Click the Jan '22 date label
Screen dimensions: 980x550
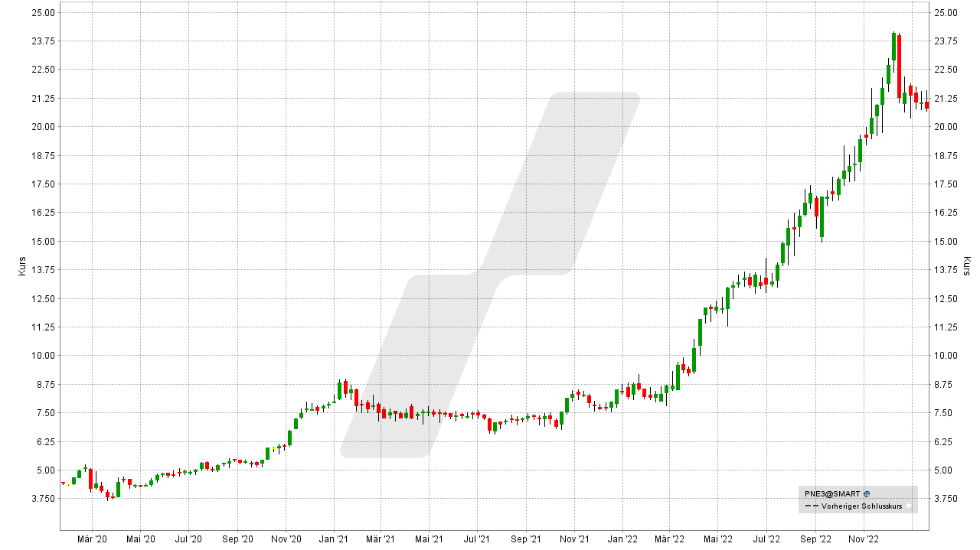tap(622, 539)
